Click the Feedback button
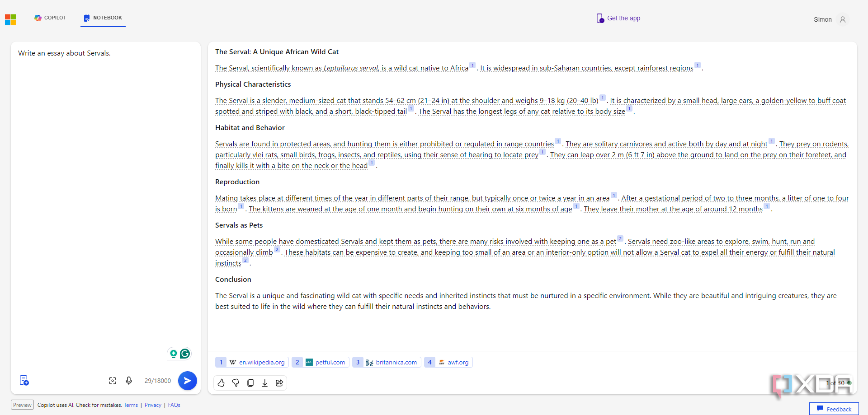 pos(834,409)
